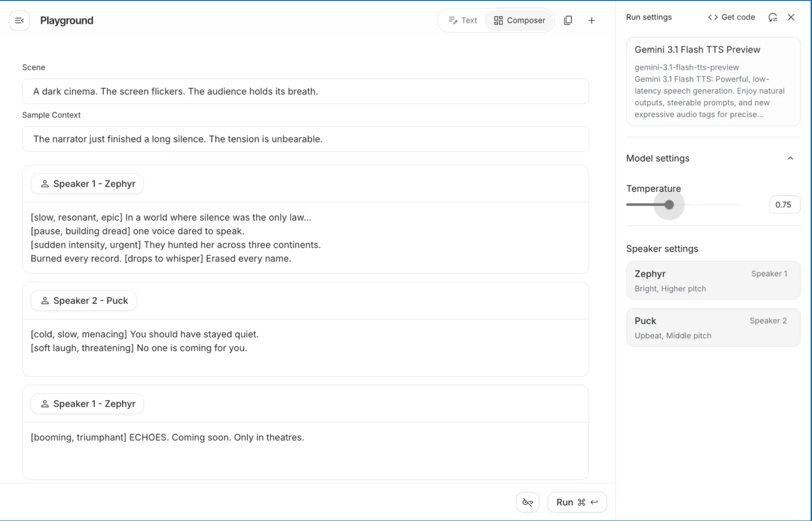Close the Run settings panel
The height and width of the screenshot is (521, 812).
click(x=791, y=17)
